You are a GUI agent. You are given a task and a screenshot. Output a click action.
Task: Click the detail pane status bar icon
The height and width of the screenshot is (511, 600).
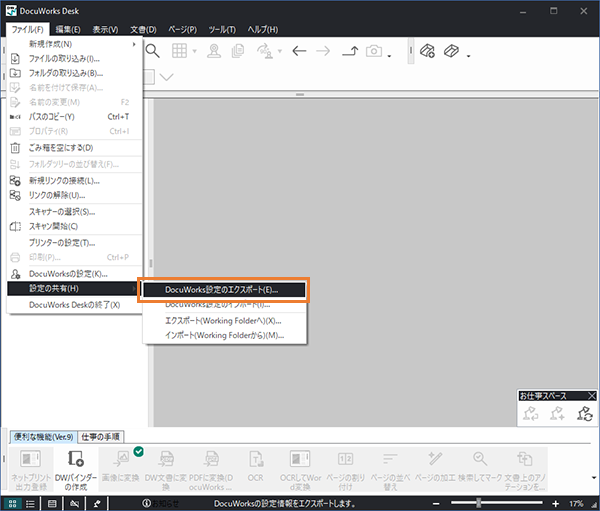point(52,503)
